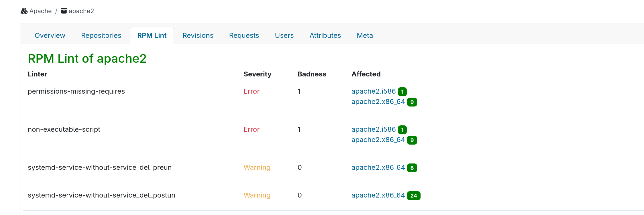
Task: Open apache2.x86_64 under permissions-missing-requires
Action: point(378,102)
